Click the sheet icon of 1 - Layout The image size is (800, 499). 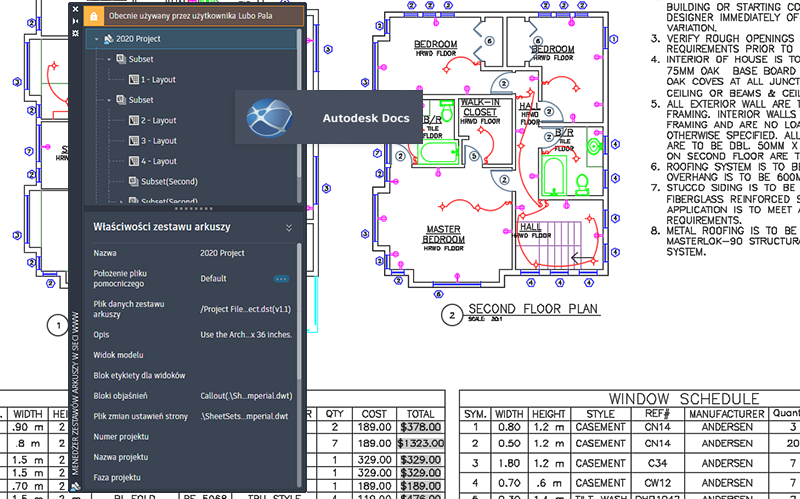[134, 80]
